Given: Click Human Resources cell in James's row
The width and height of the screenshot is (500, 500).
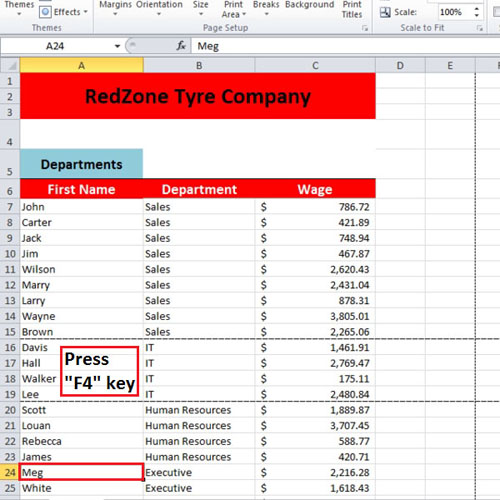Looking at the screenshot, I should (x=199, y=457).
